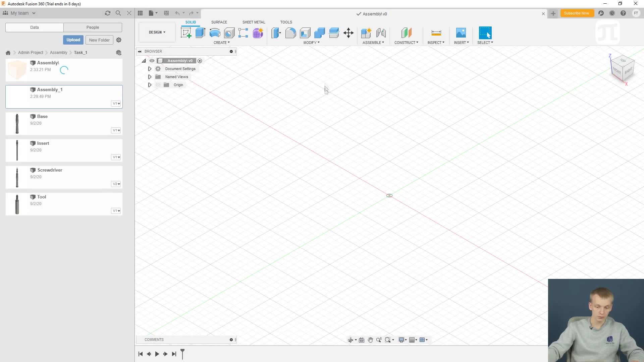Select the Shell tool

pyautogui.click(x=305, y=33)
